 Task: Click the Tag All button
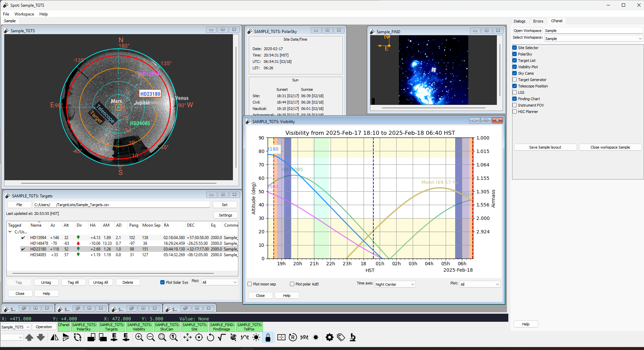click(x=73, y=282)
